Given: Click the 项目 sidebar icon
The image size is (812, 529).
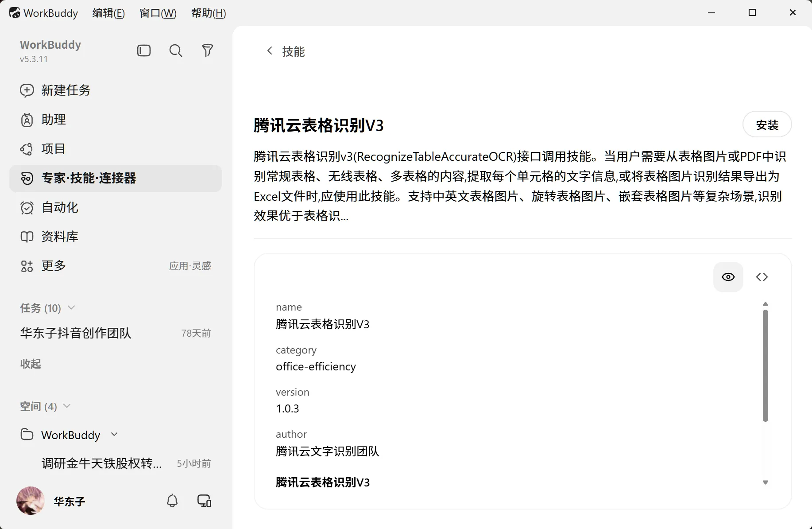Looking at the screenshot, I should click(x=27, y=149).
